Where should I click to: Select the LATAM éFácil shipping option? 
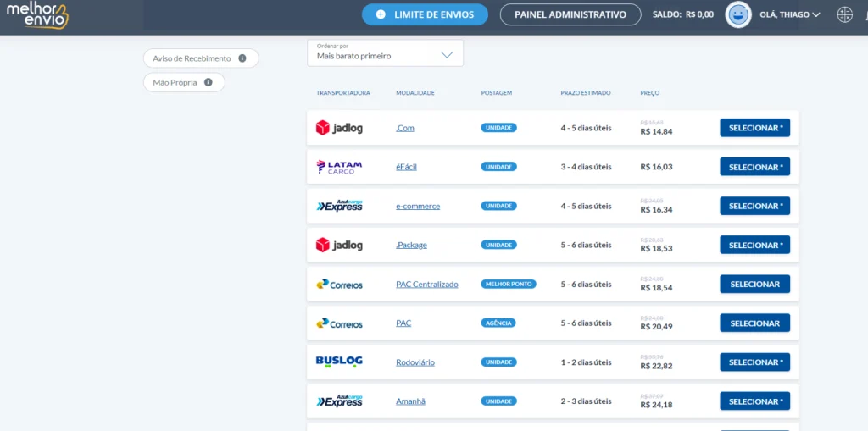tap(755, 167)
